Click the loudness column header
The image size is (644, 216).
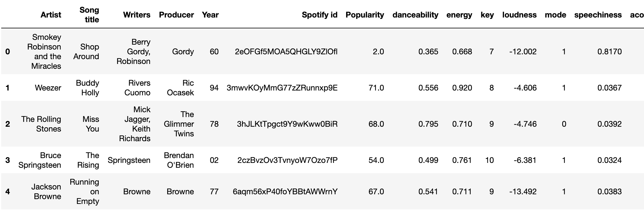[x=519, y=15]
